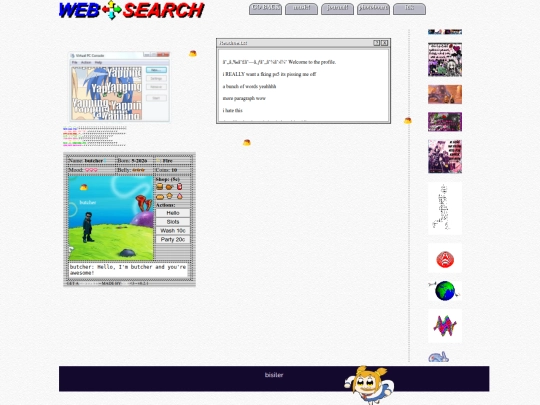Buy the pink cupcake shop item
The image size is (540, 405).
[x=179, y=196]
